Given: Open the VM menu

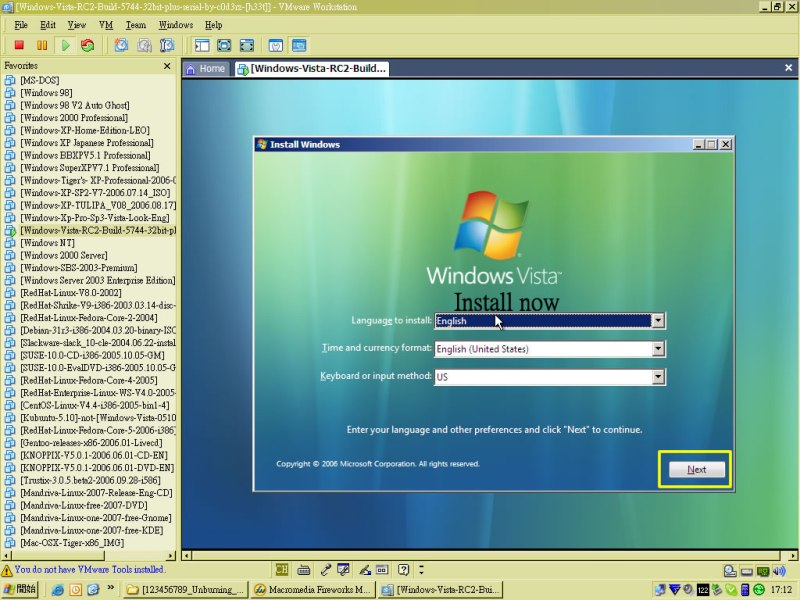Looking at the screenshot, I should click(x=106, y=25).
